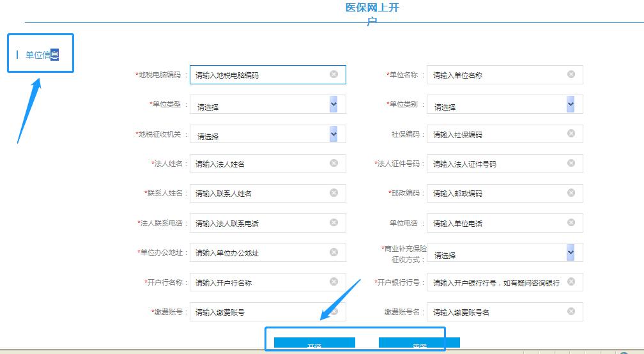Click into the 法人姓名 input field
Image resolution: width=644 pixels, height=354 pixels.
268,164
